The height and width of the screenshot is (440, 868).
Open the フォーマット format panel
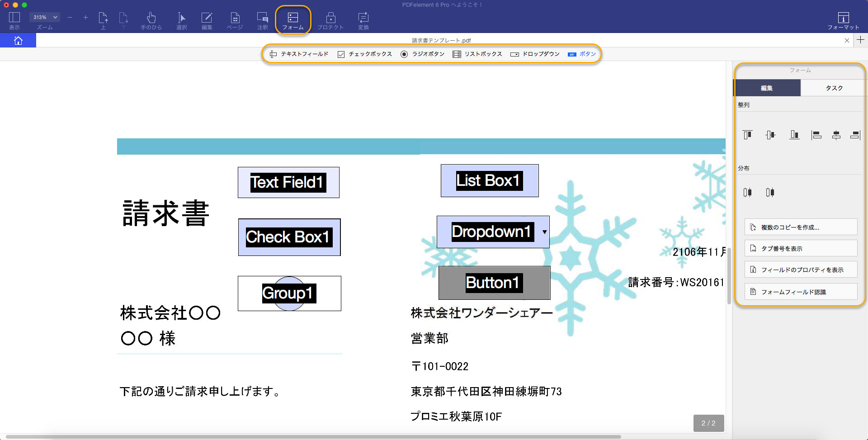click(843, 20)
